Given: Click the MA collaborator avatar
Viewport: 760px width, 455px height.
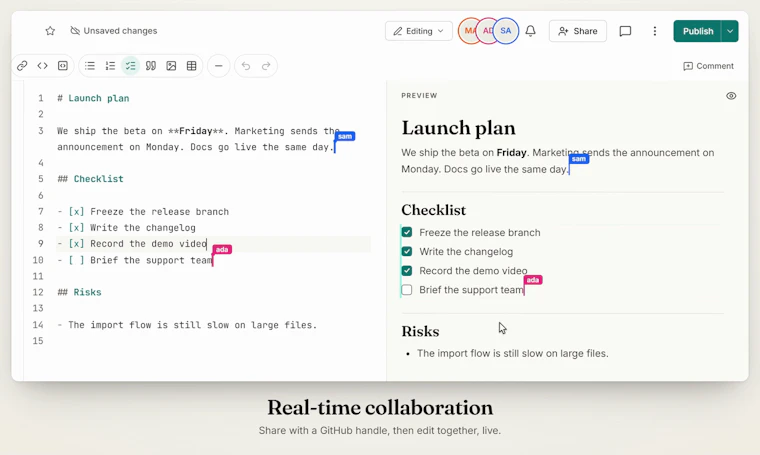Looking at the screenshot, I should [466, 31].
